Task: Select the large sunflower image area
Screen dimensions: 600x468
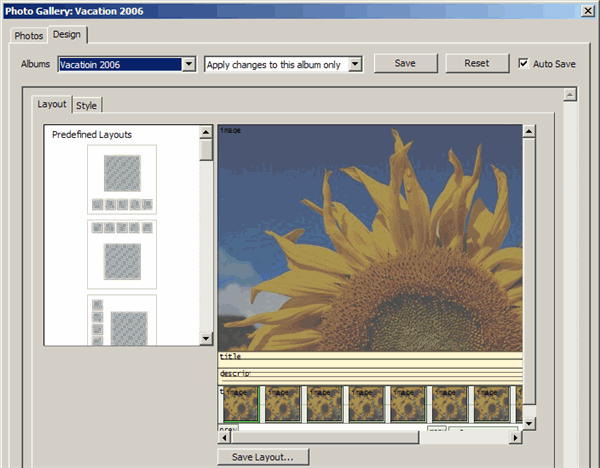Action: pos(370,238)
